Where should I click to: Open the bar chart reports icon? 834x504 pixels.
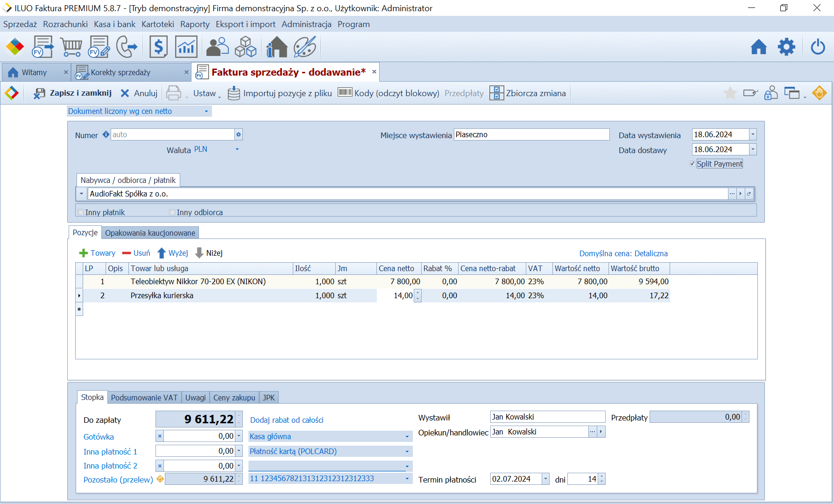click(x=186, y=47)
